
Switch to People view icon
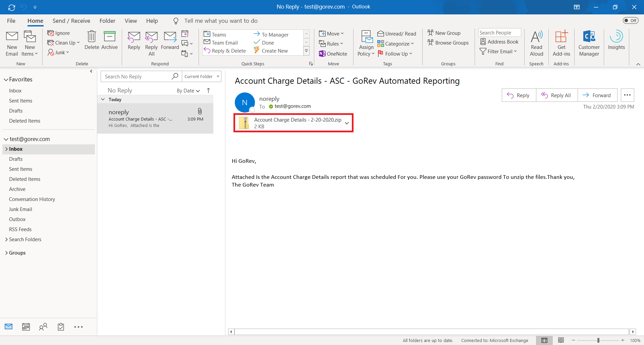click(43, 327)
